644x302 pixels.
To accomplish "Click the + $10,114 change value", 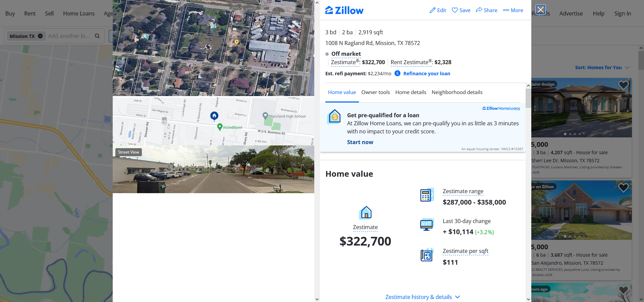I will [x=458, y=232].
